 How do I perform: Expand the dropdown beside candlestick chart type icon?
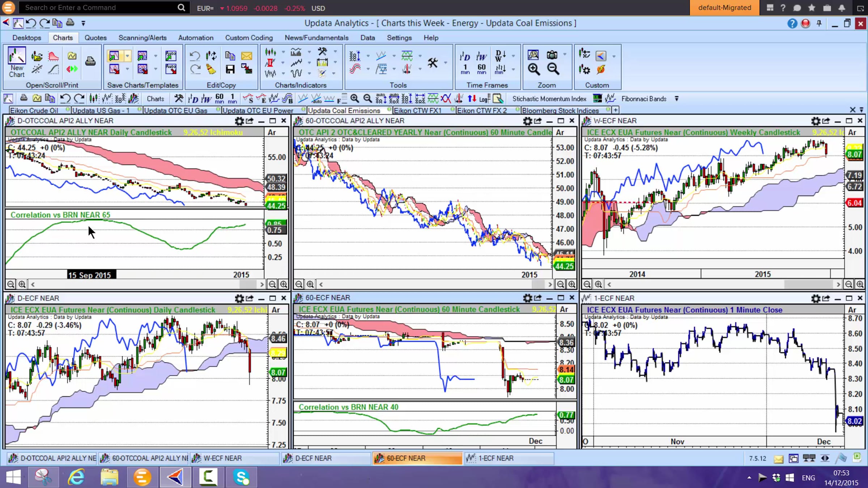[283, 52]
